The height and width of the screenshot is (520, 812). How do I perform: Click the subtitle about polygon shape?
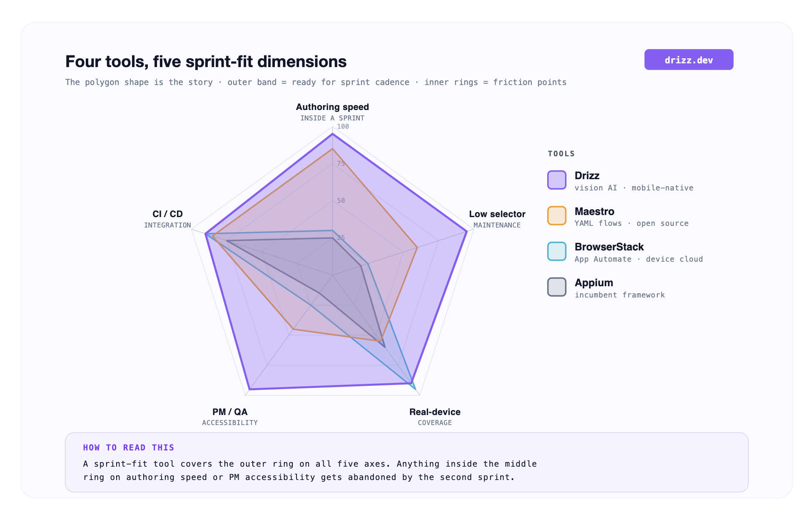pos(316,82)
